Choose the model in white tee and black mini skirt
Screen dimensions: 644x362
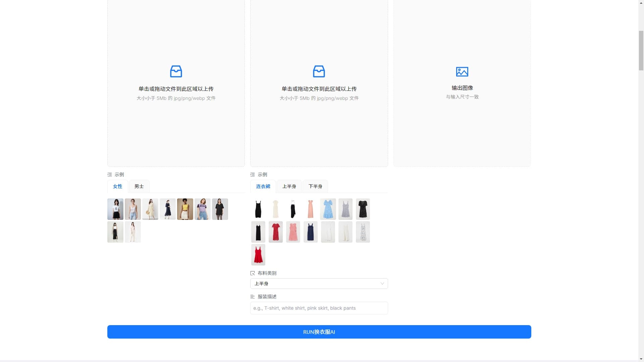click(115, 209)
